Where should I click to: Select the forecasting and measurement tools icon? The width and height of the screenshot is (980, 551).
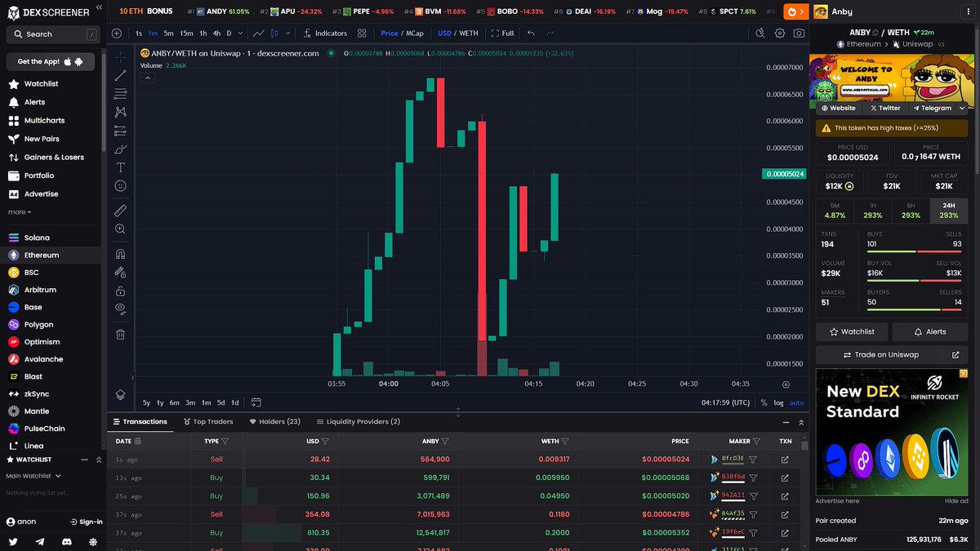(120, 131)
